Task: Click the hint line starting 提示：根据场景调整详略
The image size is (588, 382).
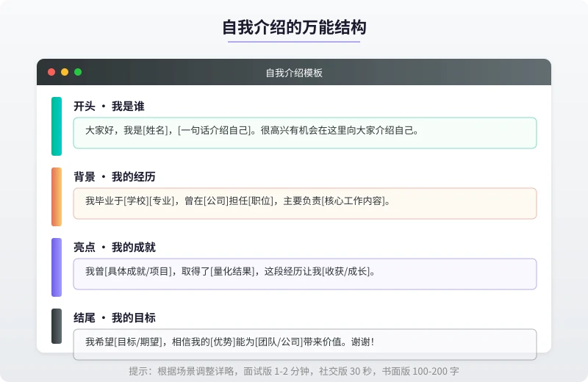Action: click(x=294, y=371)
